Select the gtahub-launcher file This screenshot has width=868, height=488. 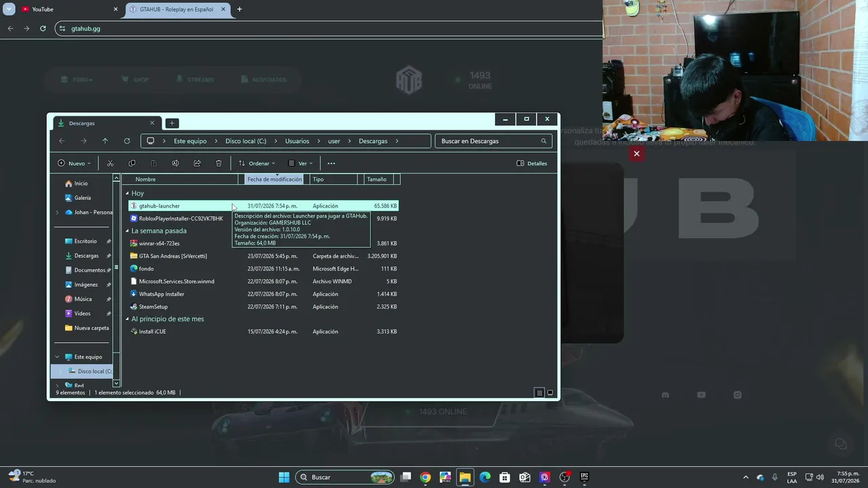tap(263, 206)
